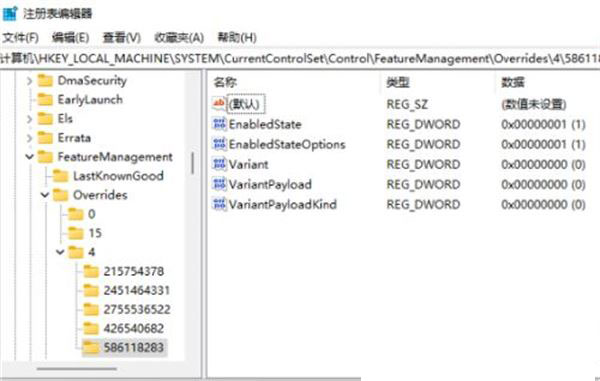The image size is (600, 381).
Task: Collapse the Overrides key
Action: pyautogui.click(x=45, y=195)
